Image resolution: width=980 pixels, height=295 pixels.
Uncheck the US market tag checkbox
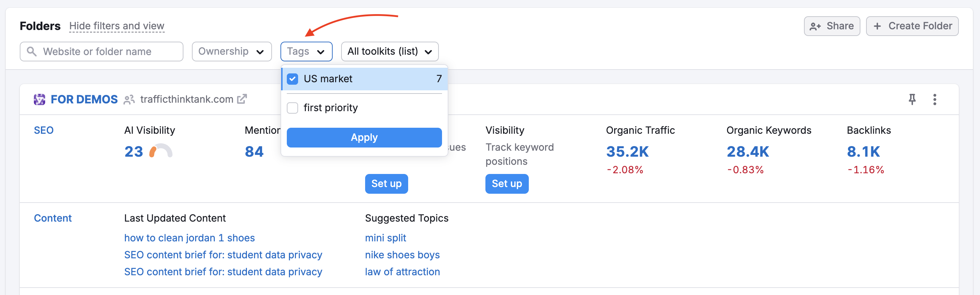pos(292,79)
